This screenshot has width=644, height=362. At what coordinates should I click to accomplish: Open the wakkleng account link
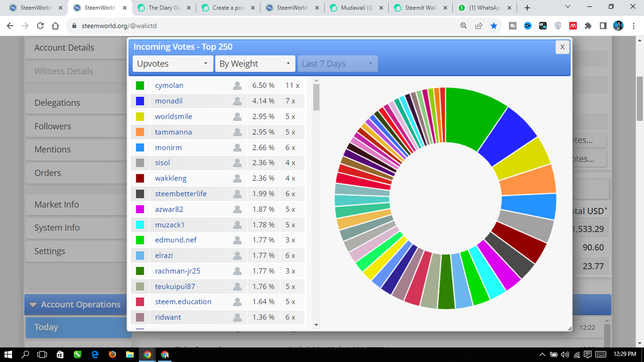[x=171, y=178]
